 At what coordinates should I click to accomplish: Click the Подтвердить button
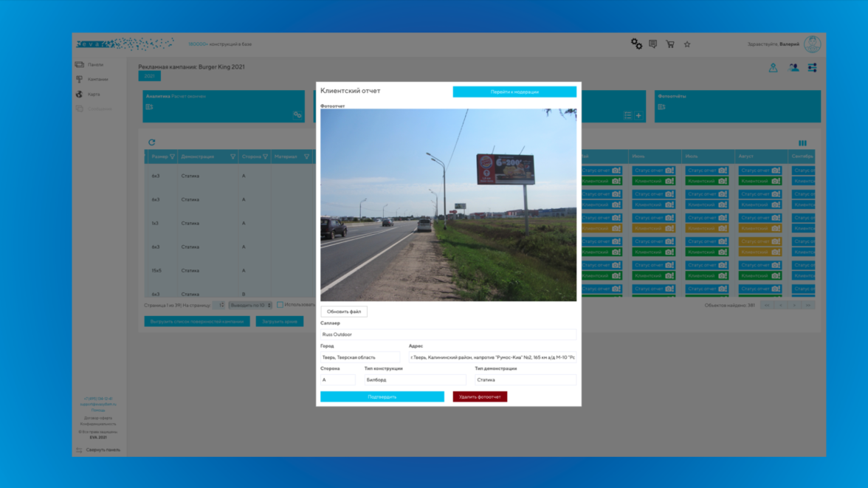(382, 396)
